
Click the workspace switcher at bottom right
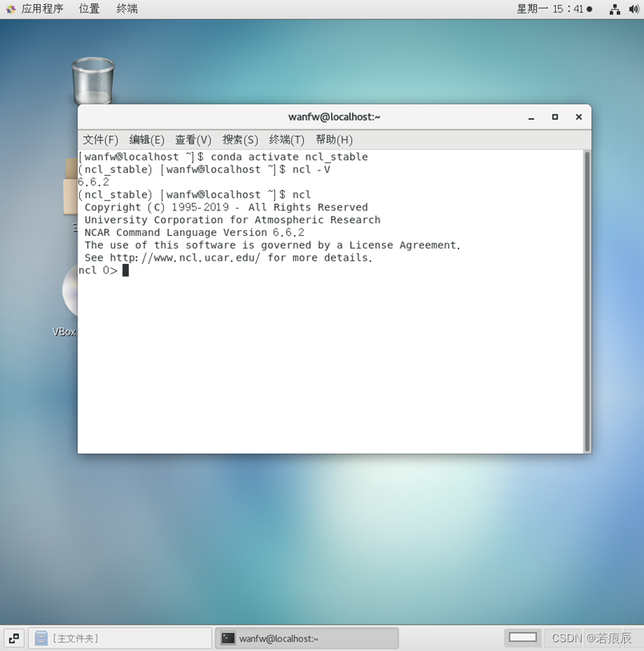[x=522, y=637]
